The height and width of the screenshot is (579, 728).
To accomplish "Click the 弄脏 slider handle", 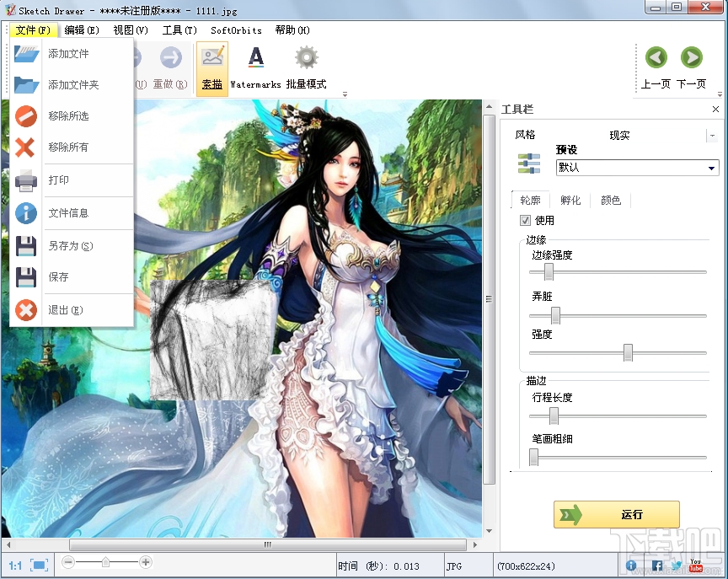I will click(x=556, y=316).
